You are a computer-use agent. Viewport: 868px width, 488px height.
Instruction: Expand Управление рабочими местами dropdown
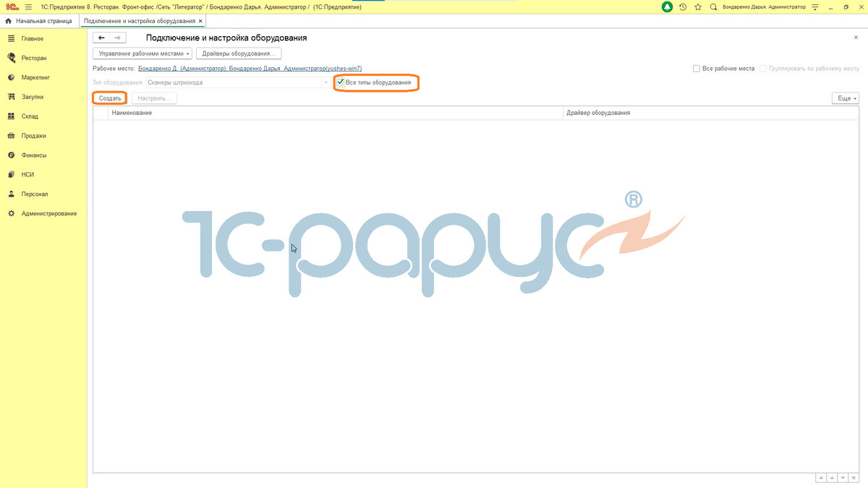tap(142, 53)
